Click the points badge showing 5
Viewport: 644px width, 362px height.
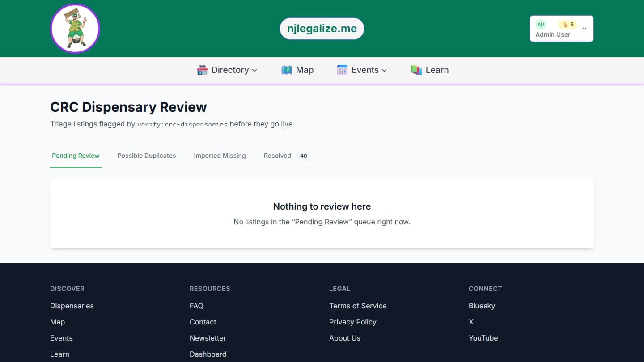[x=568, y=25]
